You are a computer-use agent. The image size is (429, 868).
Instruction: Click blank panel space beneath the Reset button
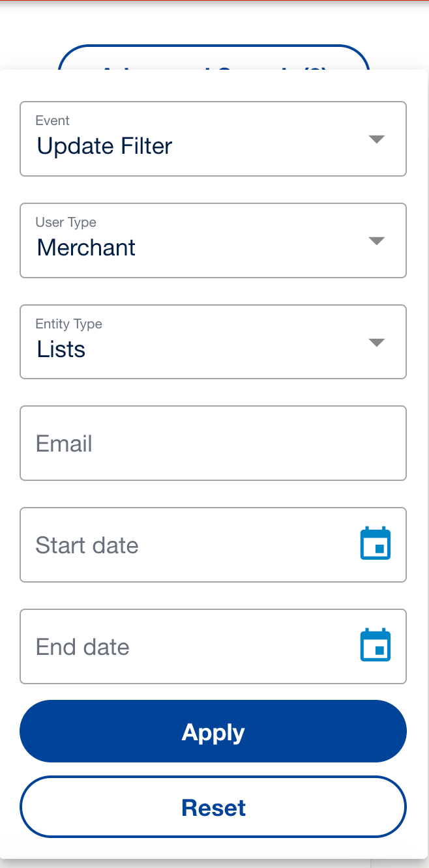(x=214, y=848)
